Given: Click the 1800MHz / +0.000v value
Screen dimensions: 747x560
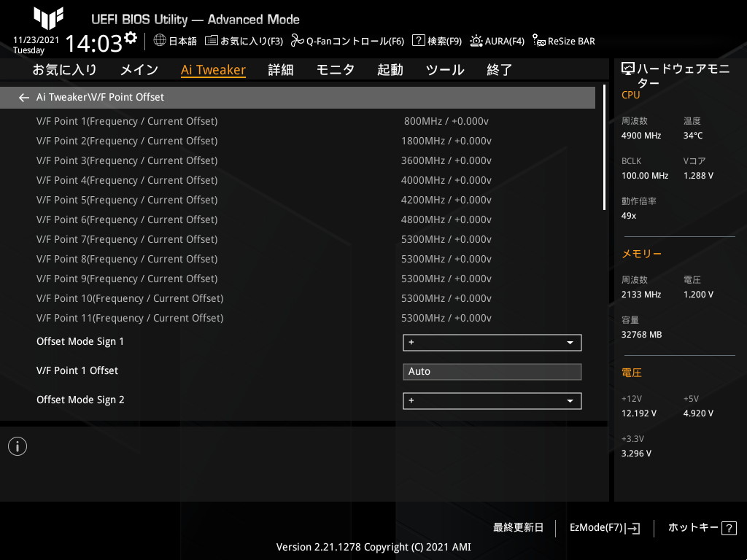Looking at the screenshot, I should [446, 141].
